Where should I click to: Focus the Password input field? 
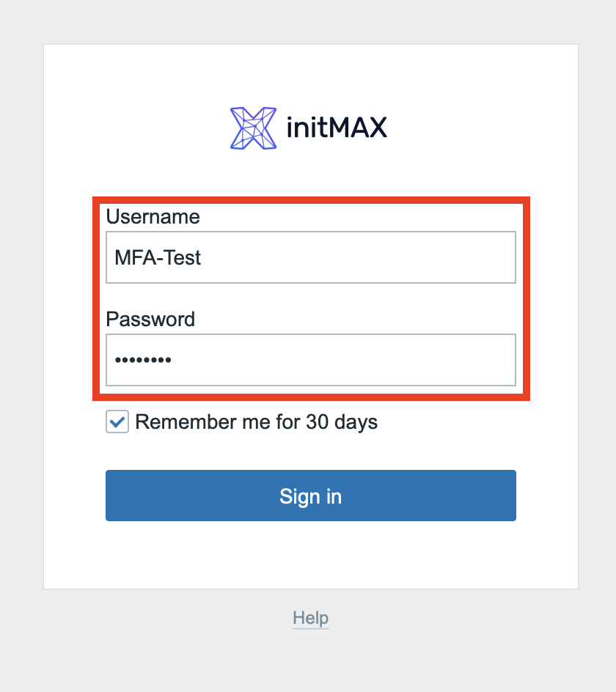[310, 360]
